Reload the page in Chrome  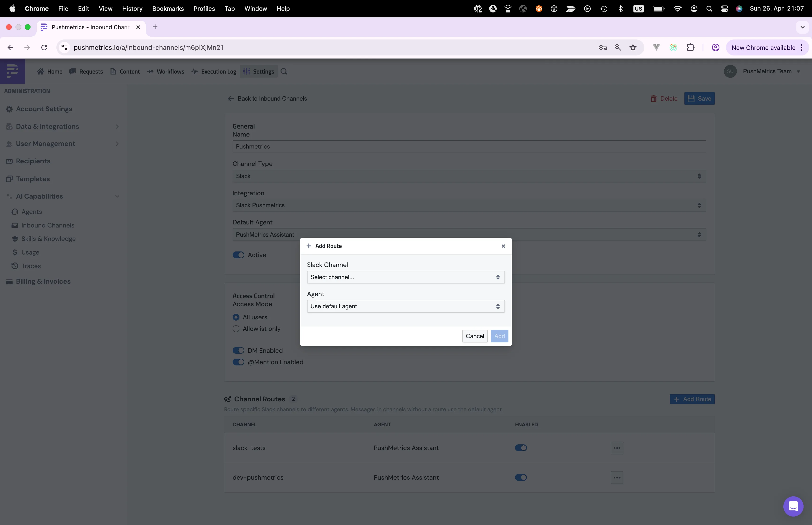[44, 47]
